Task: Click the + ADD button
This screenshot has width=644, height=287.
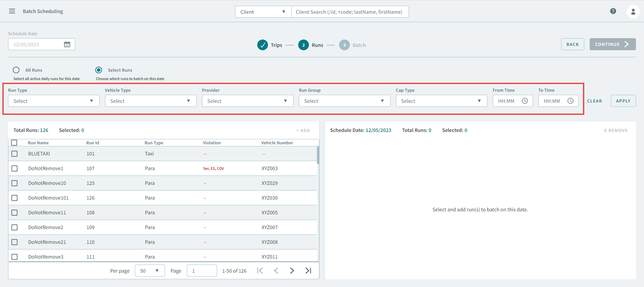Action: point(303,130)
